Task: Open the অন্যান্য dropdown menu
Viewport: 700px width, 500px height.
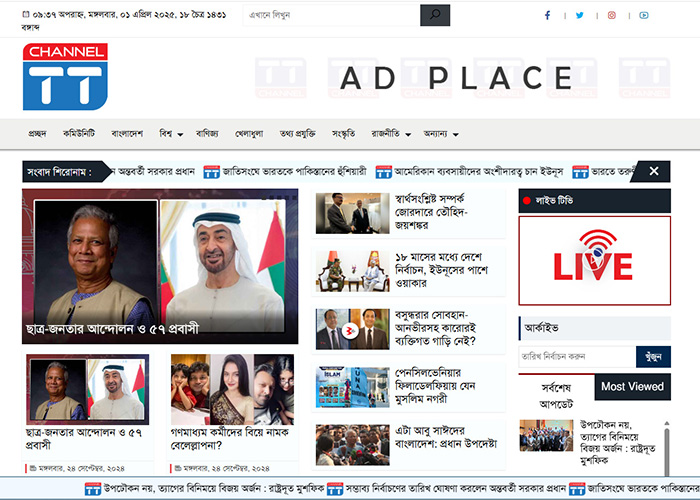Action: point(441,133)
